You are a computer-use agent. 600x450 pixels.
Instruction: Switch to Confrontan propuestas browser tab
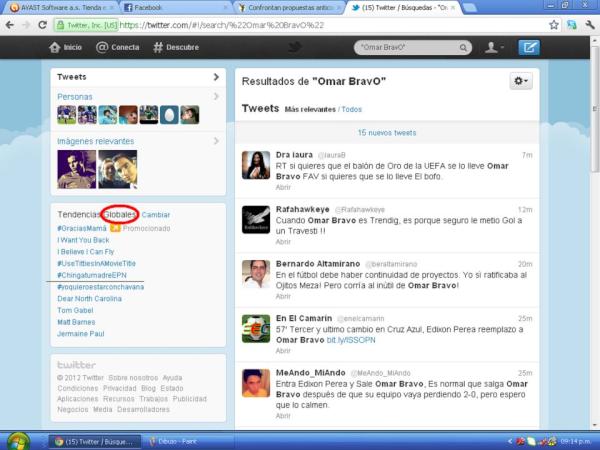coord(289,7)
